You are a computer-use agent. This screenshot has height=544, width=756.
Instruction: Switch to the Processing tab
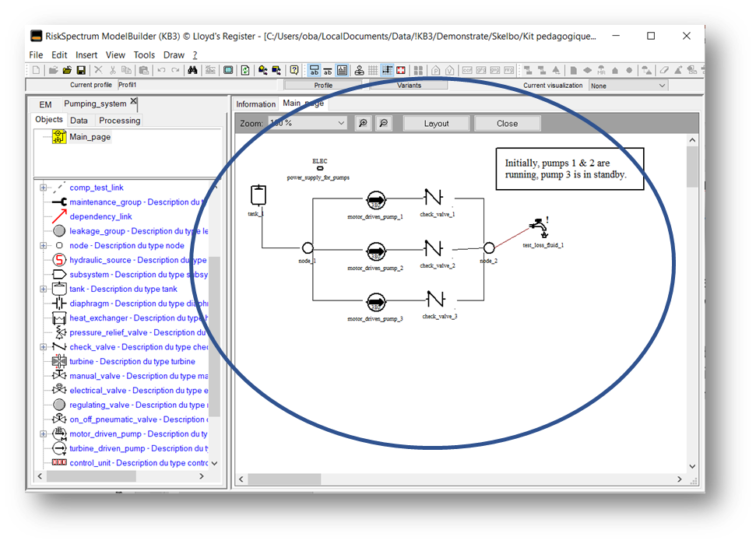point(120,121)
